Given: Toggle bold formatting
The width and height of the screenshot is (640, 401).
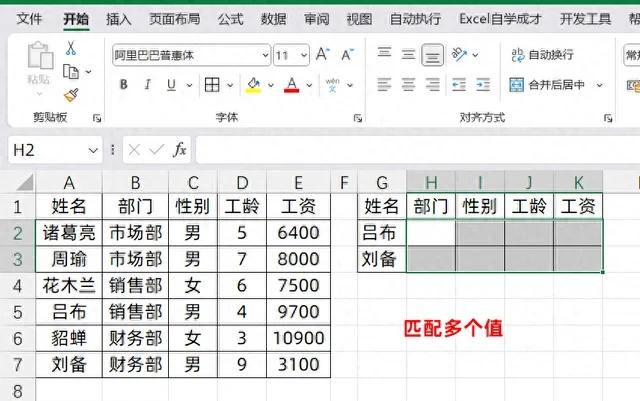Looking at the screenshot, I should [124, 85].
